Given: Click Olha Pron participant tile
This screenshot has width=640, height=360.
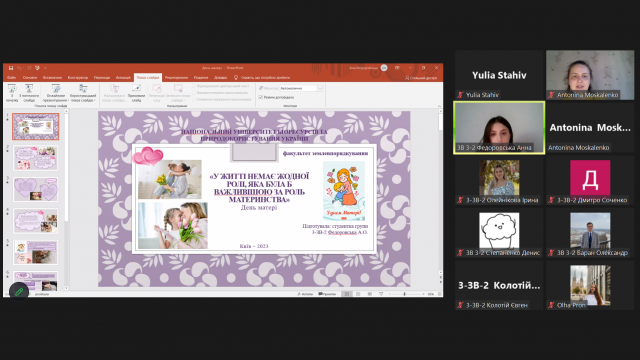Looking at the screenshot, I should [590, 285].
